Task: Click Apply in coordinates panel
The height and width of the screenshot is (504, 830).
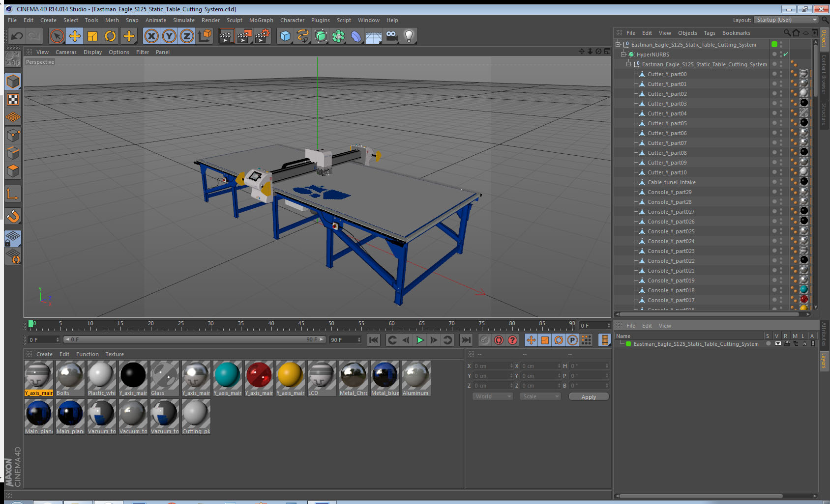Action: pyautogui.click(x=589, y=397)
